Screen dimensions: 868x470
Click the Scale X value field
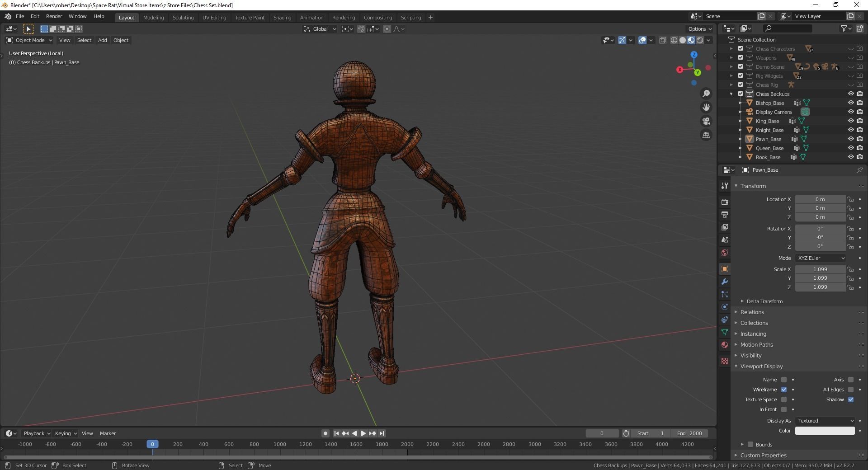(820, 269)
